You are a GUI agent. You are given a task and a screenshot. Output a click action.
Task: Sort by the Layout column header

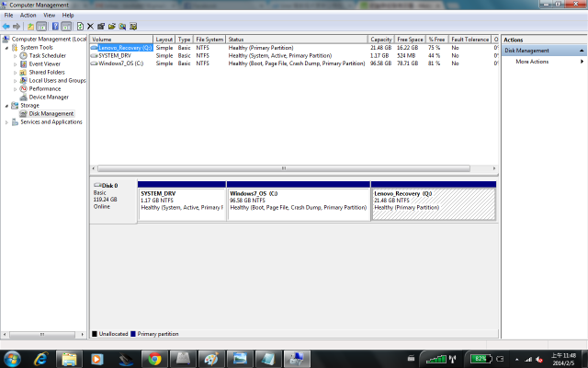(164, 40)
